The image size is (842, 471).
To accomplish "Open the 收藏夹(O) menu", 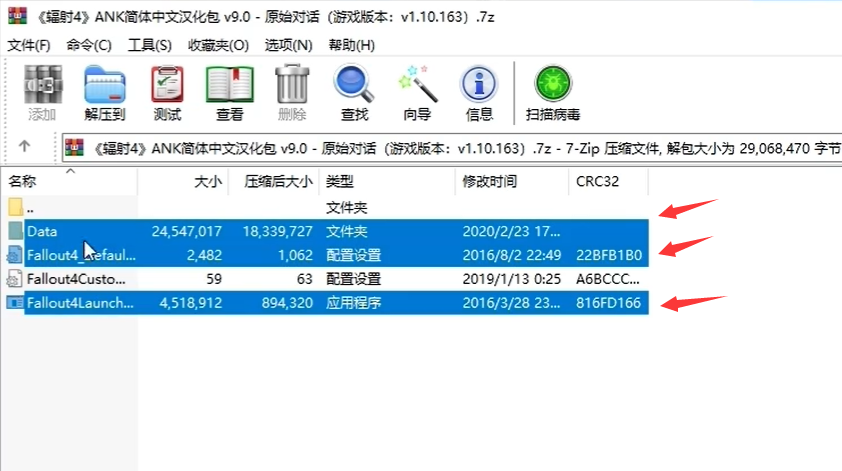I will point(218,45).
